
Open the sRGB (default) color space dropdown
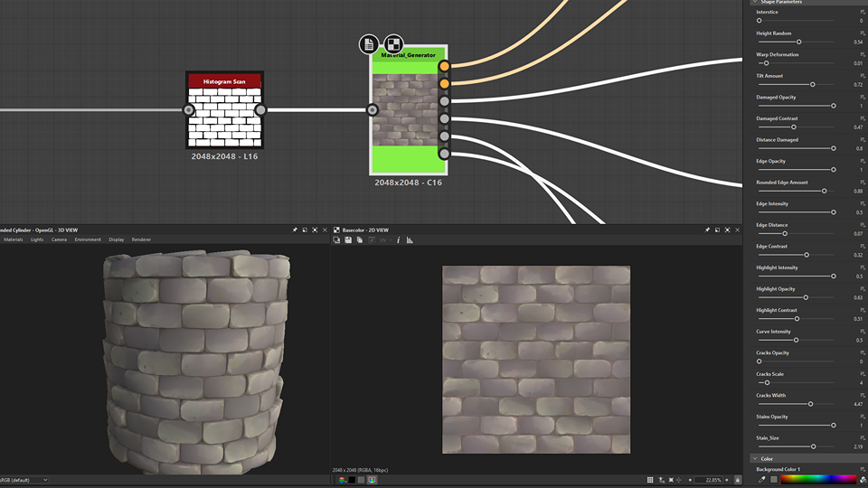click(24, 480)
